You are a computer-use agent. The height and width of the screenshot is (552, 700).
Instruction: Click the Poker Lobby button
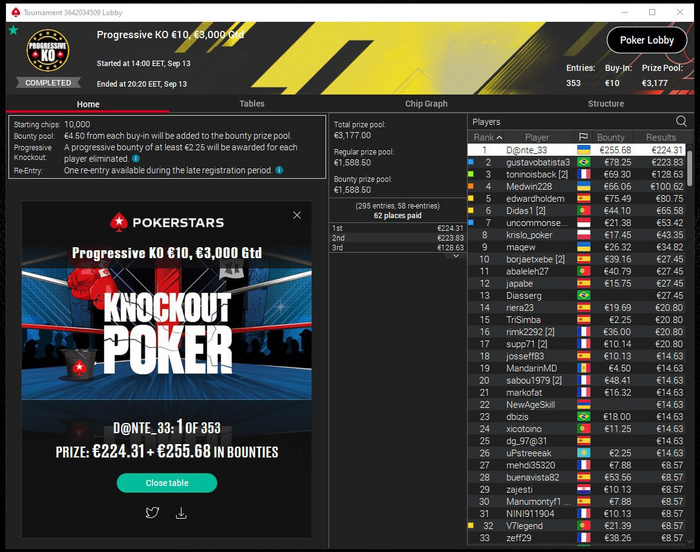[x=646, y=40]
